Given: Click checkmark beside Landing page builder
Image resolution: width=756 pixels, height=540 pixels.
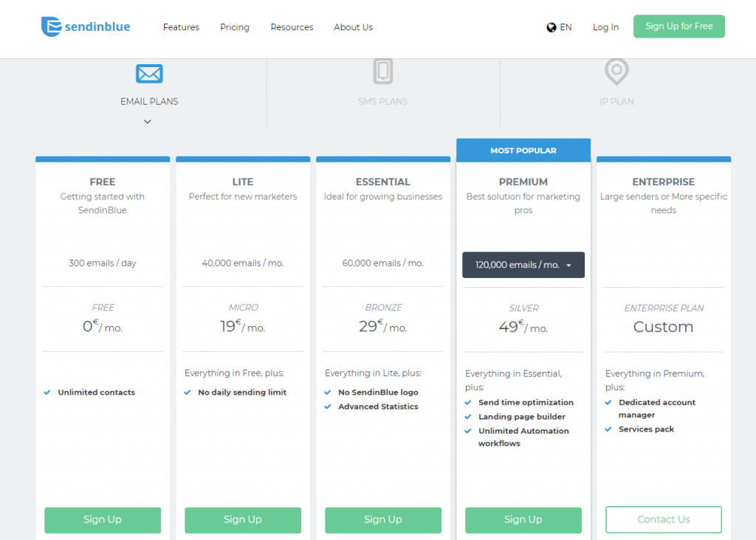Looking at the screenshot, I should tap(467, 417).
